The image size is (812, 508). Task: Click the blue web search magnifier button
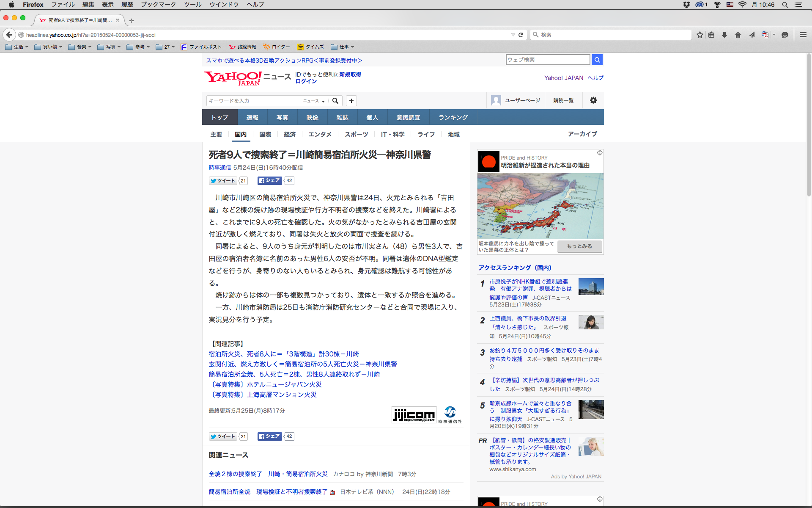pos(597,60)
